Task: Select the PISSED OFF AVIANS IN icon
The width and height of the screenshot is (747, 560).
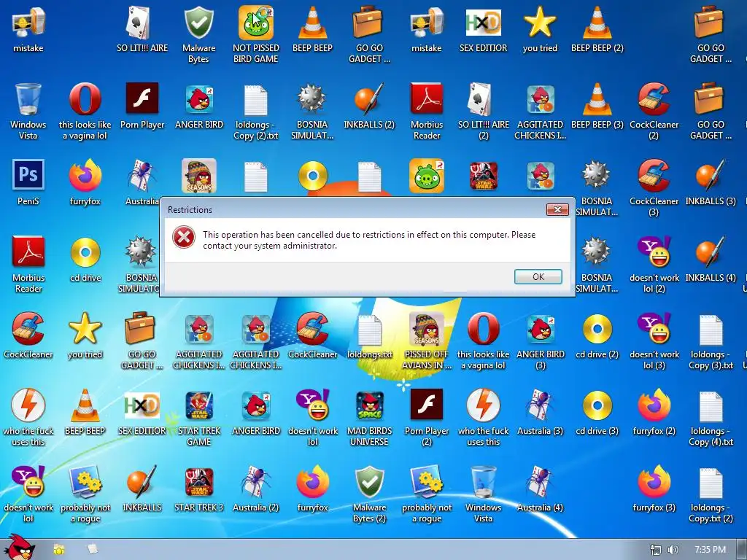Action: 426,329
